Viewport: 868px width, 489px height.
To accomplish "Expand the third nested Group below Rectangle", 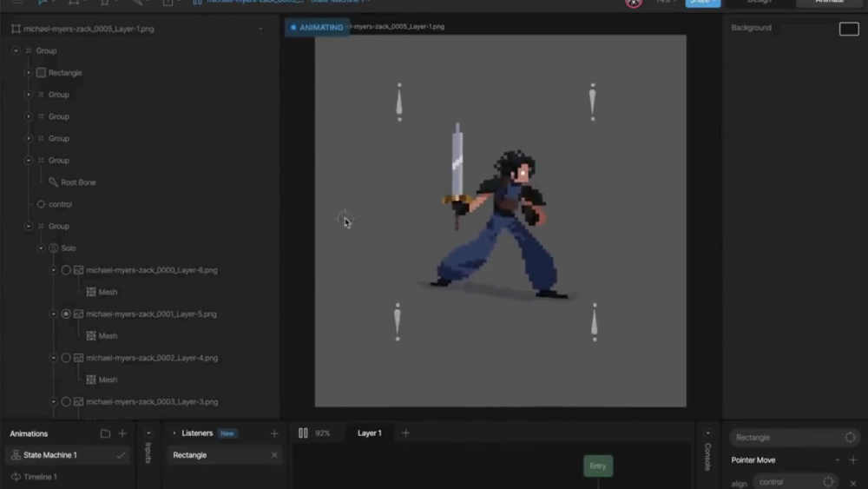I will tap(29, 138).
